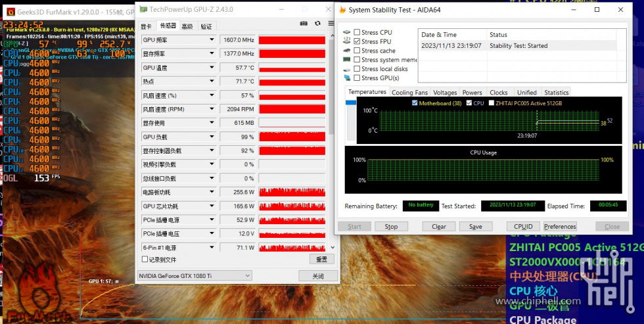Click the 00:05:45 elapsed time field
This screenshot has height=324, width=644.
[x=609, y=206]
